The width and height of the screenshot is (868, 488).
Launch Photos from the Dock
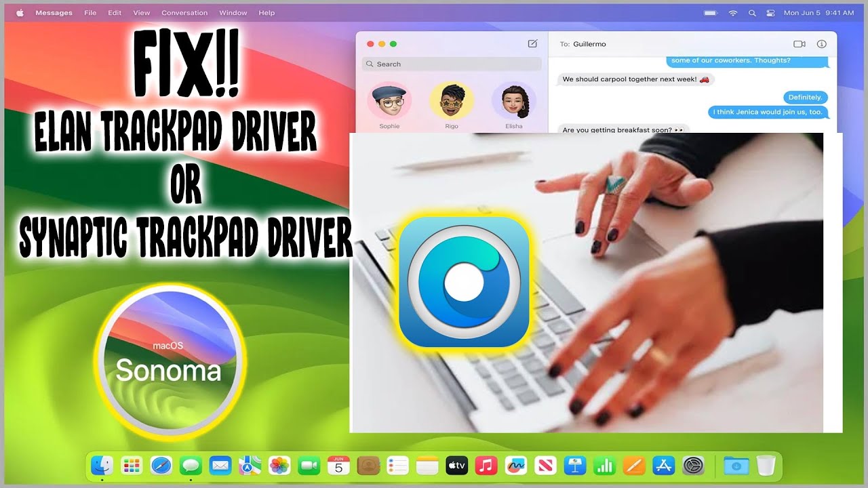coord(279,466)
